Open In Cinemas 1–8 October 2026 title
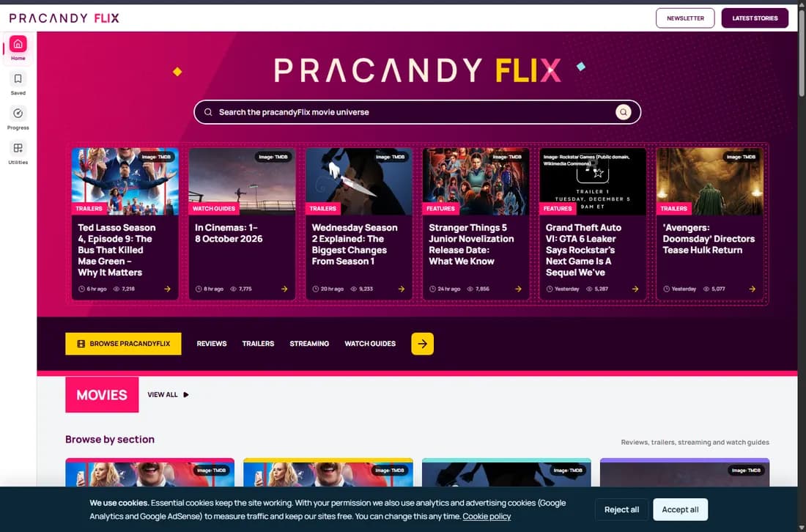The width and height of the screenshot is (806, 532). tap(229, 233)
